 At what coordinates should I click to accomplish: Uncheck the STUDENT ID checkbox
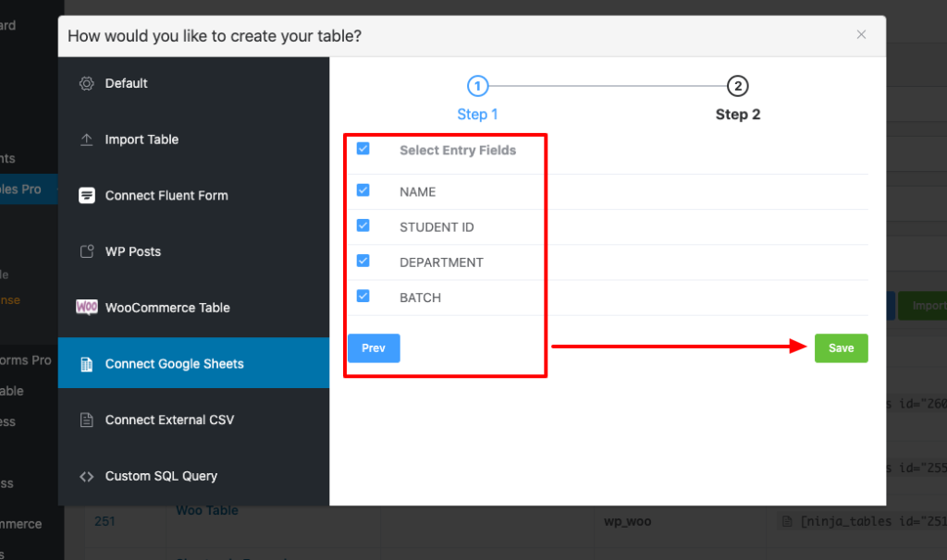363,225
